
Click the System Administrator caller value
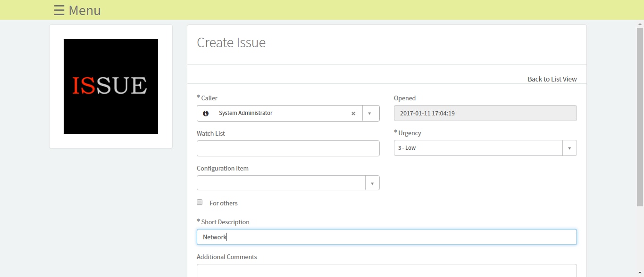tap(245, 113)
